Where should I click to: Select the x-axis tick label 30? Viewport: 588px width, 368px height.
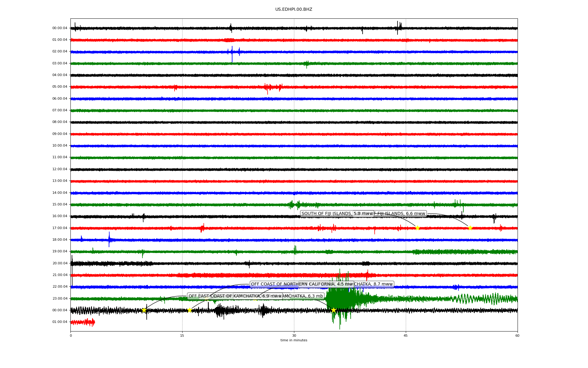(294, 335)
